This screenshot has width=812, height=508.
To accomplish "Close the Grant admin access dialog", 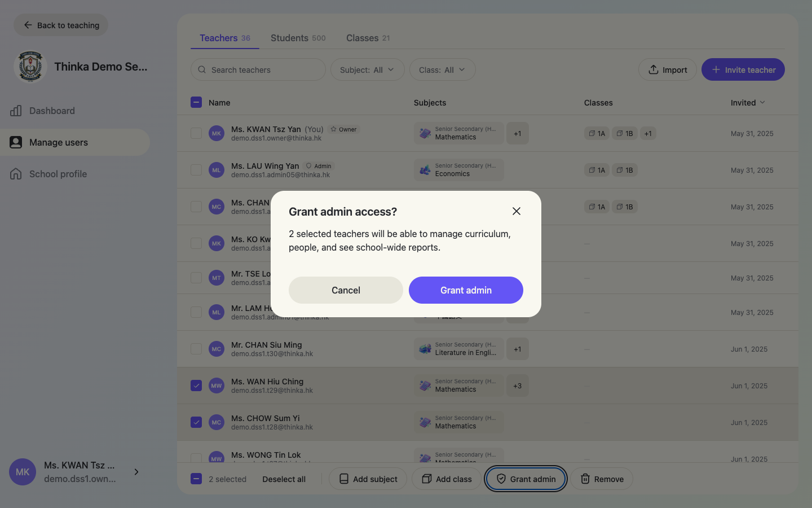I will pyautogui.click(x=517, y=211).
